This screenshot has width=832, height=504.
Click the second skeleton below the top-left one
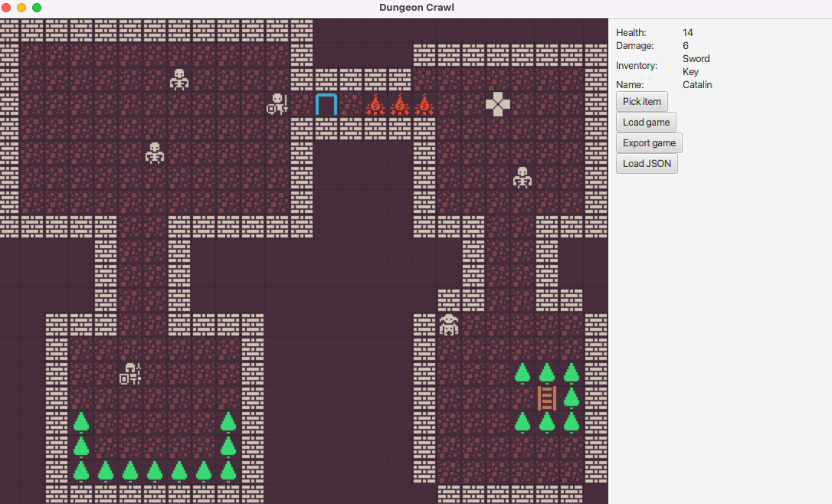153,153
